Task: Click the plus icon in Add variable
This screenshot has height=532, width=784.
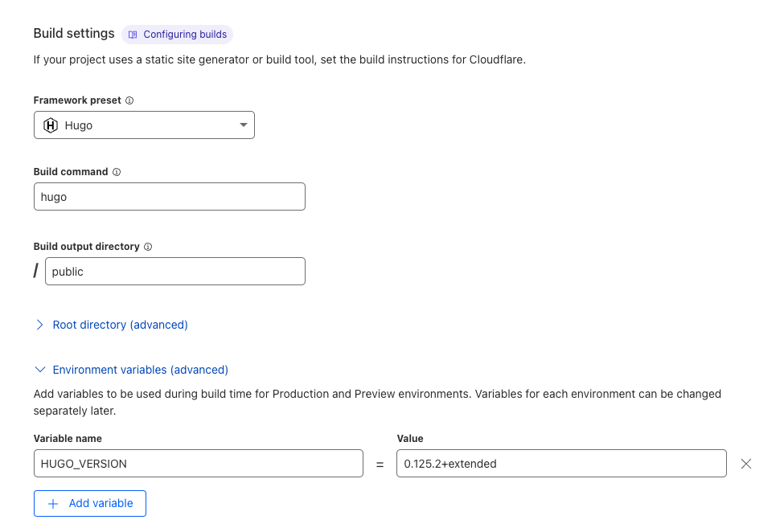Action: pyautogui.click(x=54, y=504)
